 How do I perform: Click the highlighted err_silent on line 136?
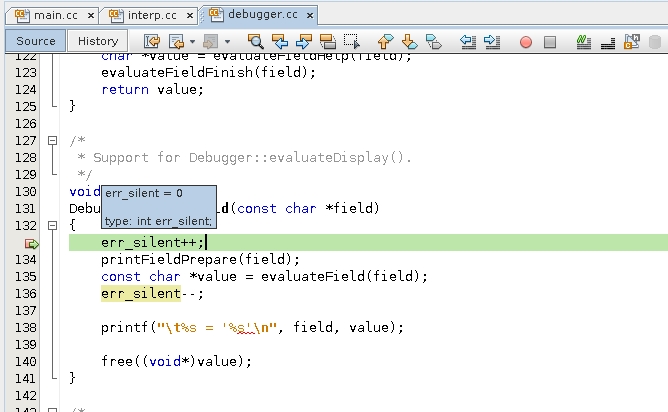tap(141, 294)
